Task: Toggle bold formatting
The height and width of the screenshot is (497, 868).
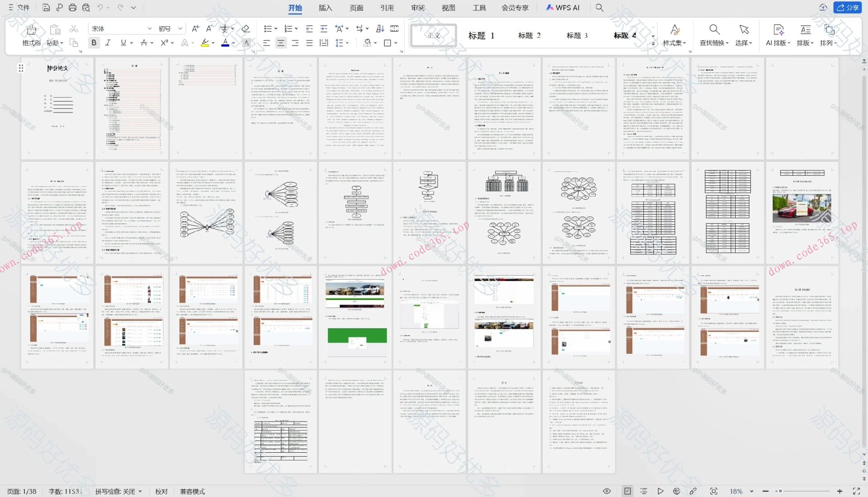Action: tap(94, 42)
